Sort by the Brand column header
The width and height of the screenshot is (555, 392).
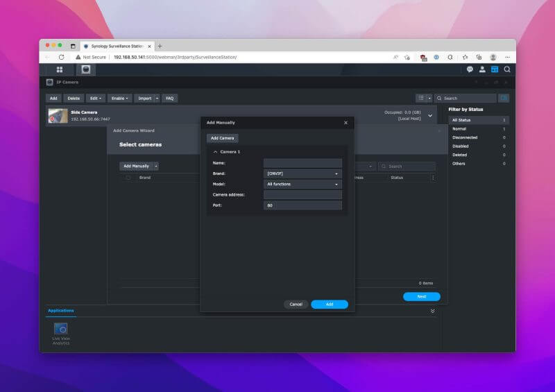pos(145,178)
